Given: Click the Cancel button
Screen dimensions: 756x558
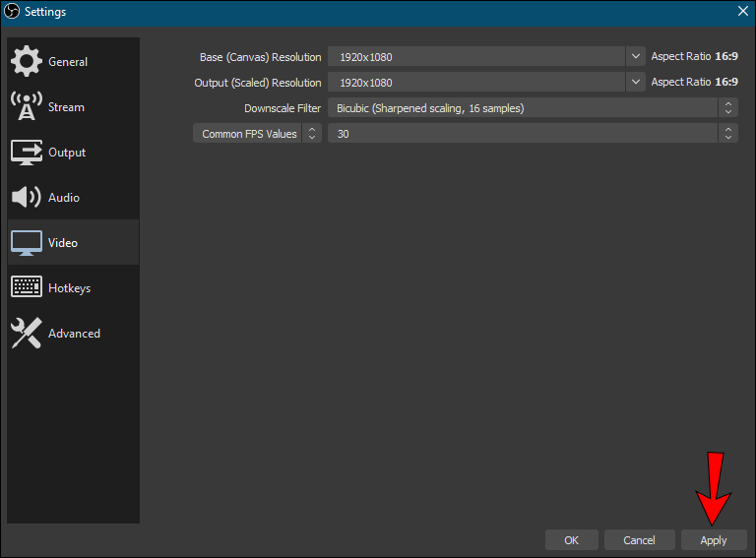Looking at the screenshot, I should (639, 540).
